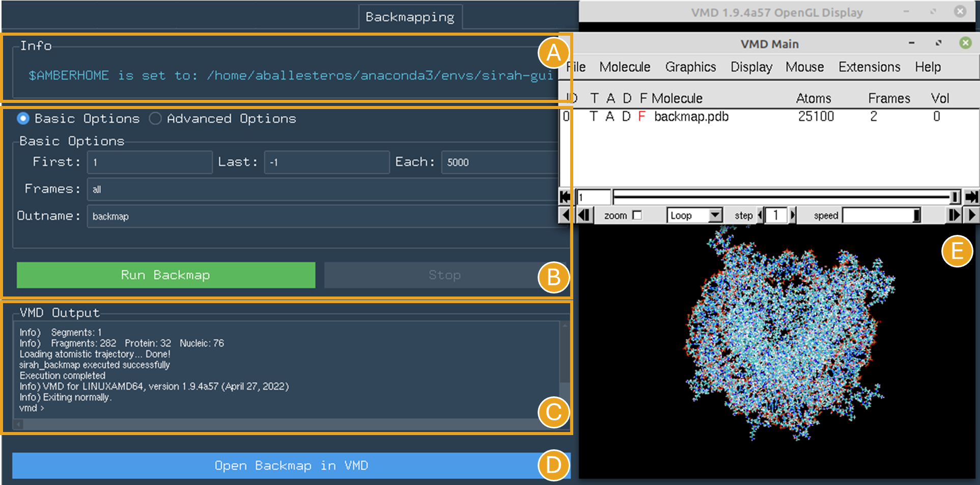Decrease the animation step value arrow

[x=760, y=215]
